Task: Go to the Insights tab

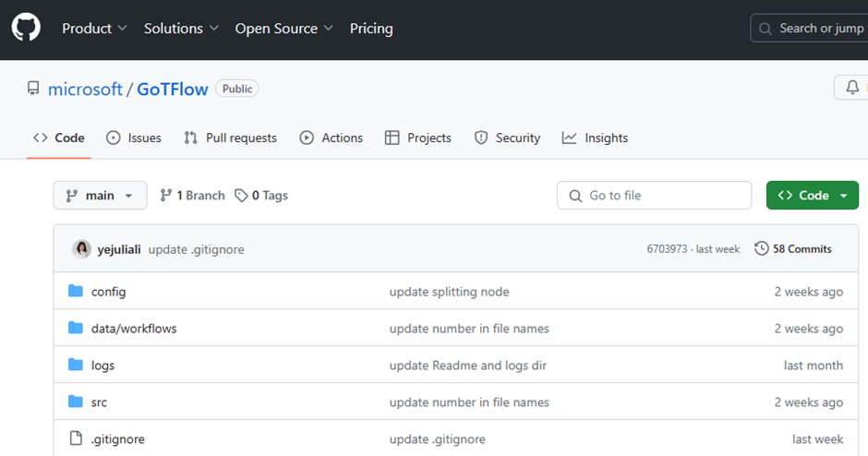Action: coord(595,138)
